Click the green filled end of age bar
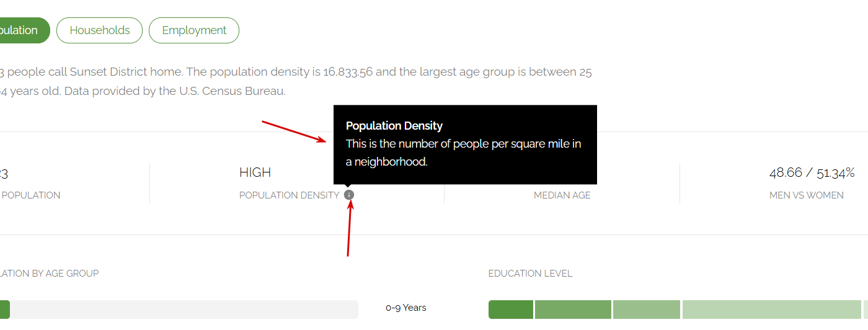The width and height of the screenshot is (868, 330). point(4,309)
